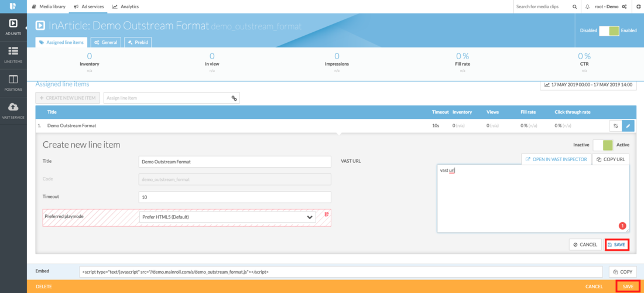Click the Inventory column header in table
The image size is (644, 293).
point(462,112)
